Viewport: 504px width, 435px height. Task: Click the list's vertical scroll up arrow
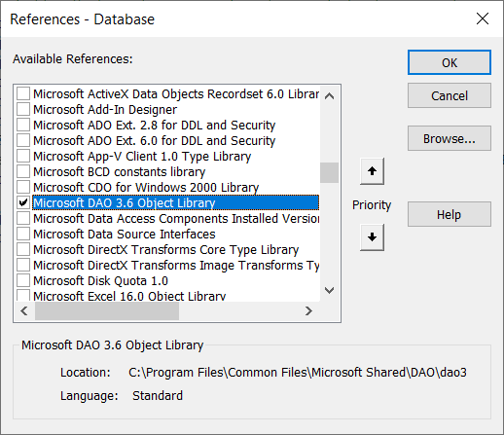329,96
